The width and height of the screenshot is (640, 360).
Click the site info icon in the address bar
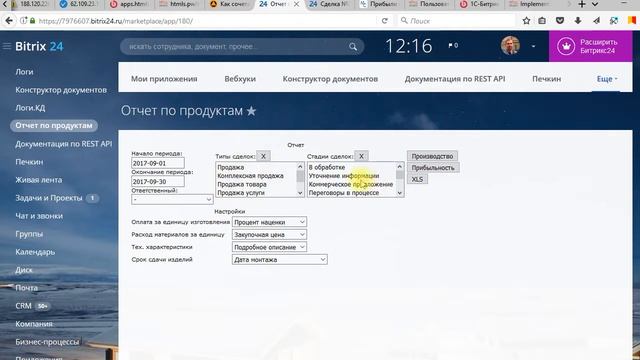(x=24, y=21)
